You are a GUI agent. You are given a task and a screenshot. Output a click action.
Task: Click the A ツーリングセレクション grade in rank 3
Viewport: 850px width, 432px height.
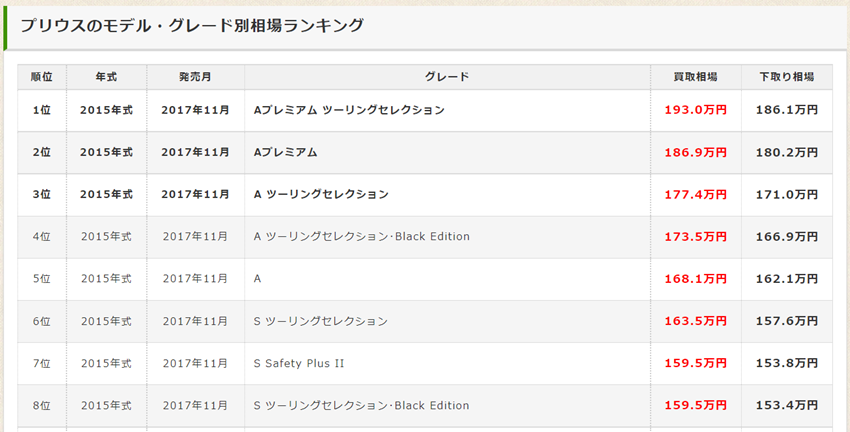321,194
